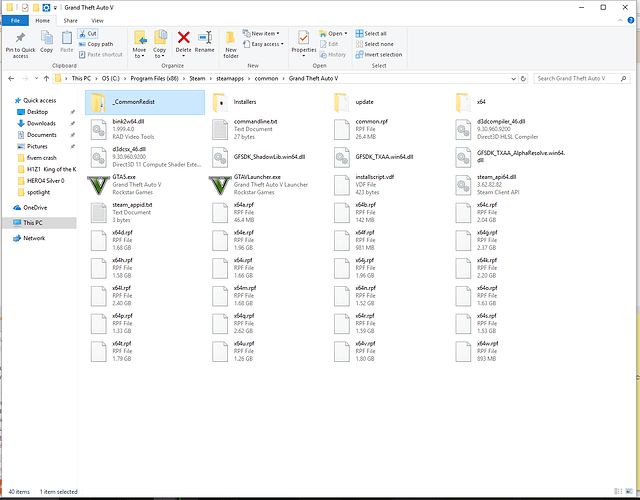The height and width of the screenshot is (500, 640).
Task: Select common.rpf file
Action: click(x=361, y=129)
